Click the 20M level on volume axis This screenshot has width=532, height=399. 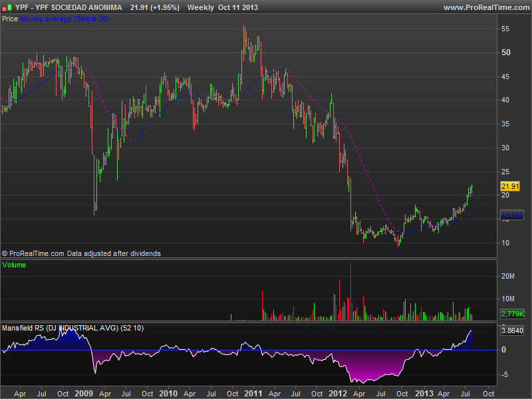point(508,276)
